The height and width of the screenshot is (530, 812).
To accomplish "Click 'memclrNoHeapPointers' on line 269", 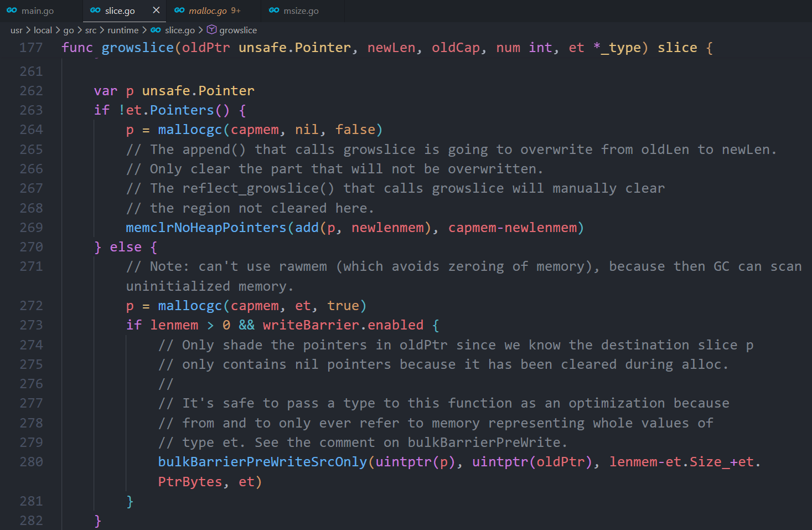I will click(206, 228).
